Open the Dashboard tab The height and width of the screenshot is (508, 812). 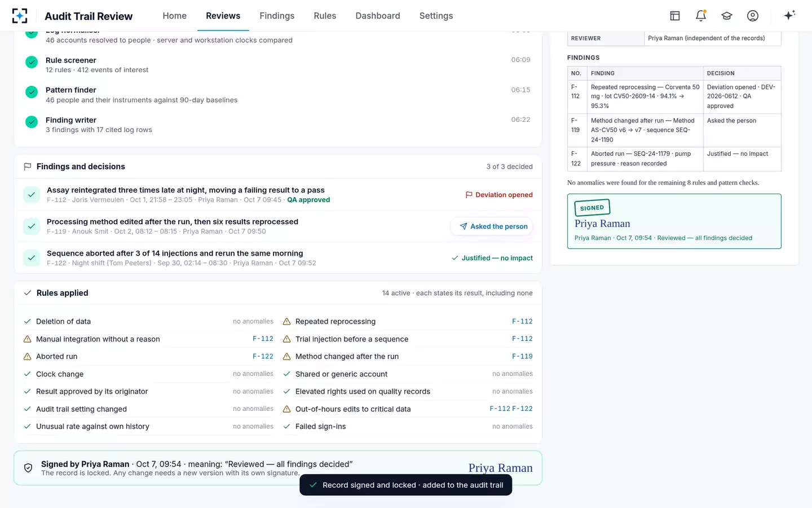378,16
